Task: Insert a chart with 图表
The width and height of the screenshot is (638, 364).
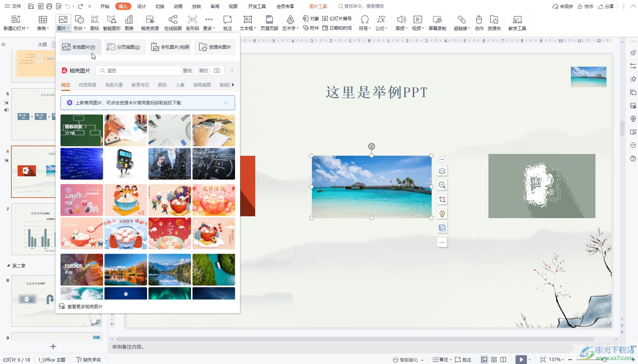Action: pyautogui.click(x=129, y=23)
